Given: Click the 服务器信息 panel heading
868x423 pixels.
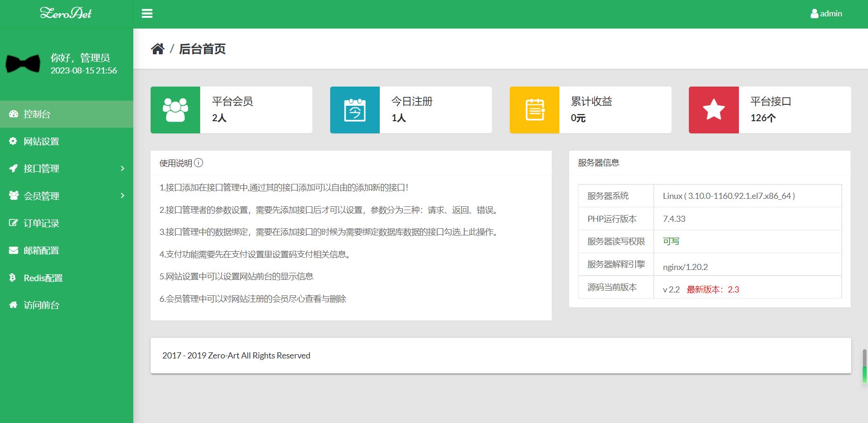Looking at the screenshot, I should (599, 162).
